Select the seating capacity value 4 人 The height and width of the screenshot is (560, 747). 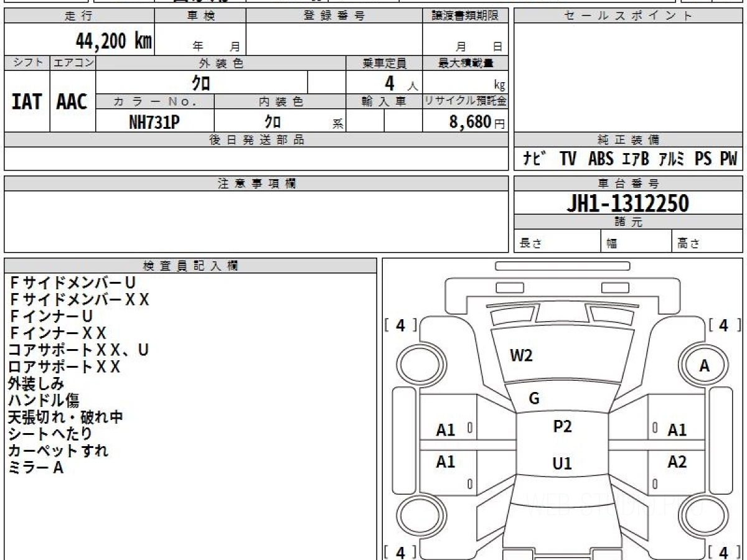[x=400, y=83]
